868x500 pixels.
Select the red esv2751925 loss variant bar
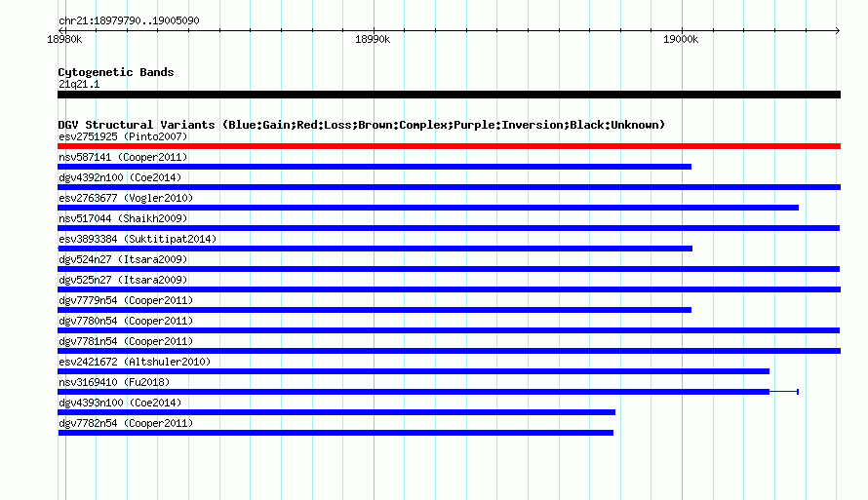(449, 146)
